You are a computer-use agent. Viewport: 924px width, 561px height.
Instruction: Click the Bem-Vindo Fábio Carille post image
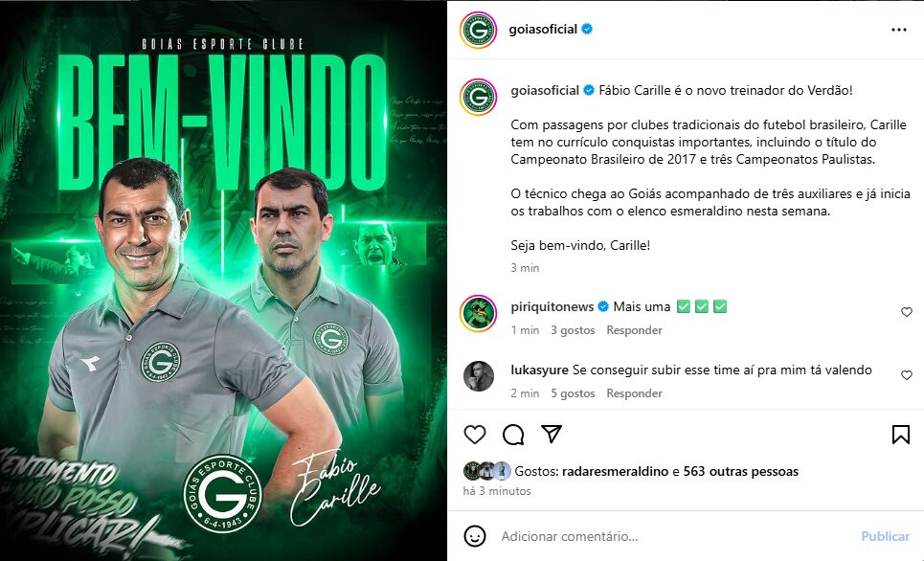(223, 280)
